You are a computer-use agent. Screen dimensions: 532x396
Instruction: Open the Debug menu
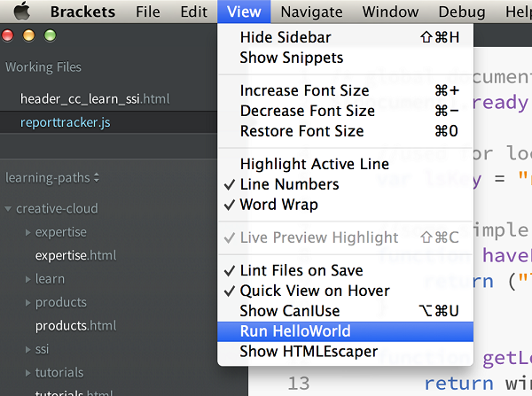(462, 12)
